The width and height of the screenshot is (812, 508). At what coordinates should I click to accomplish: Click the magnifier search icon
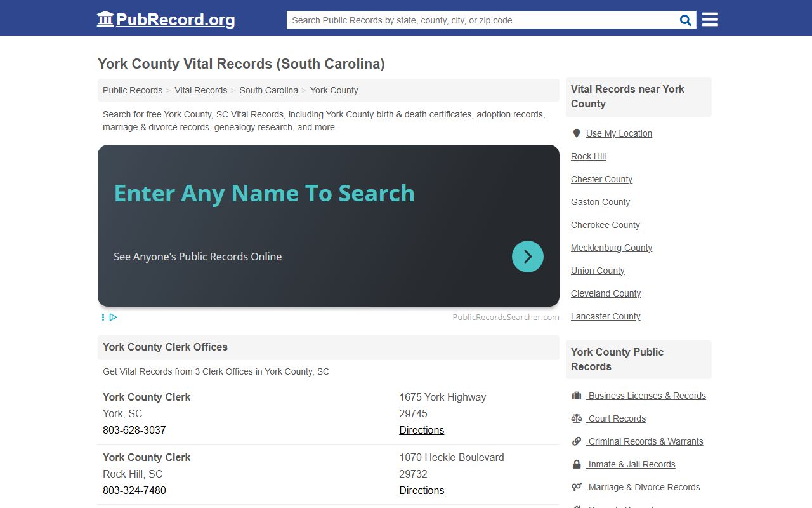(x=686, y=20)
